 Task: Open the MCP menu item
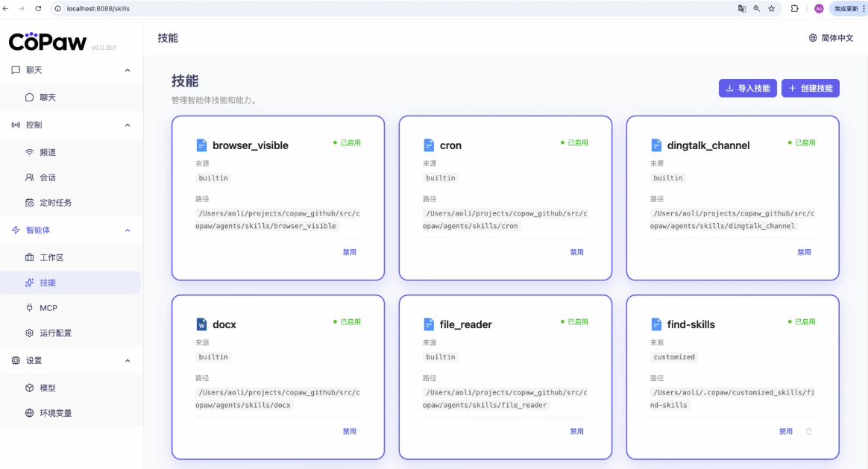[x=48, y=308]
